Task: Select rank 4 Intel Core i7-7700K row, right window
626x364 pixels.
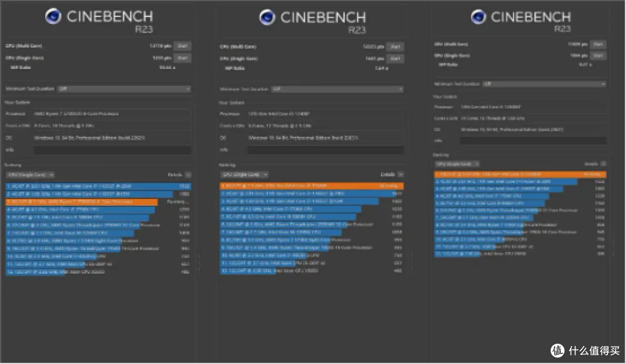Action: point(520,196)
